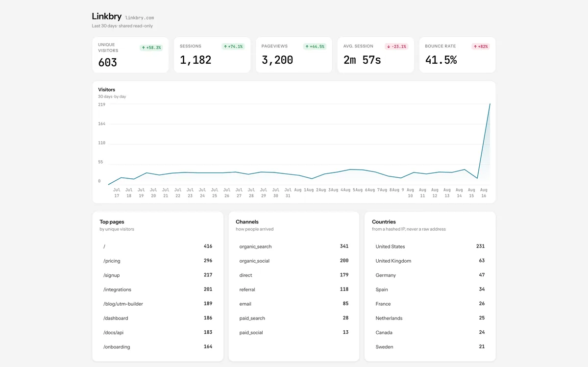Click the Canada country row
The width and height of the screenshot is (588, 367).
tap(430, 332)
